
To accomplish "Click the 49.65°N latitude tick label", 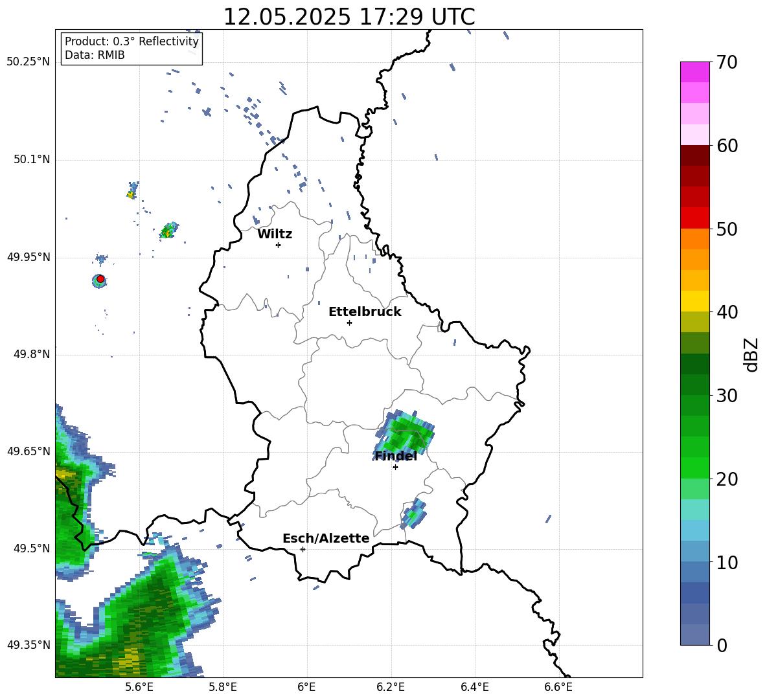I will coord(28,451).
